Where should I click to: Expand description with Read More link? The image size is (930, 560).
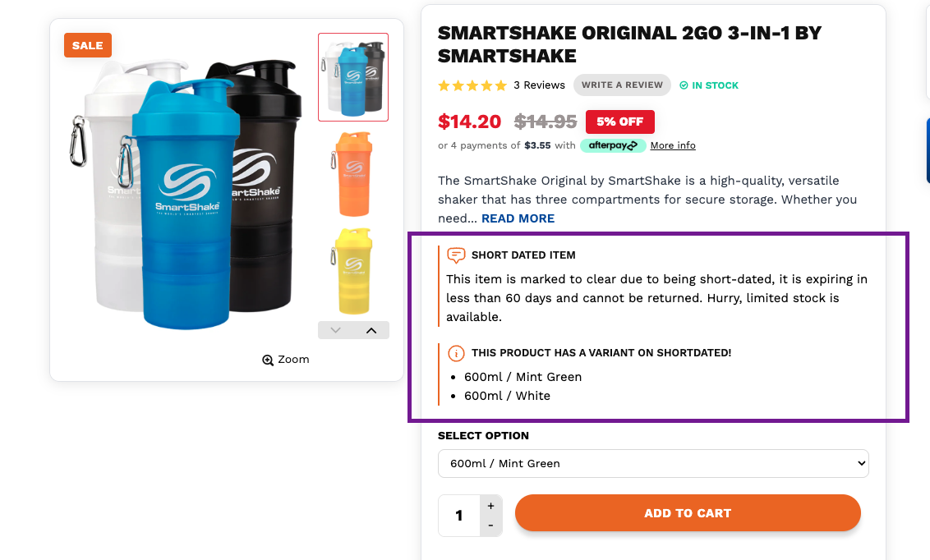click(x=518, y=218)
